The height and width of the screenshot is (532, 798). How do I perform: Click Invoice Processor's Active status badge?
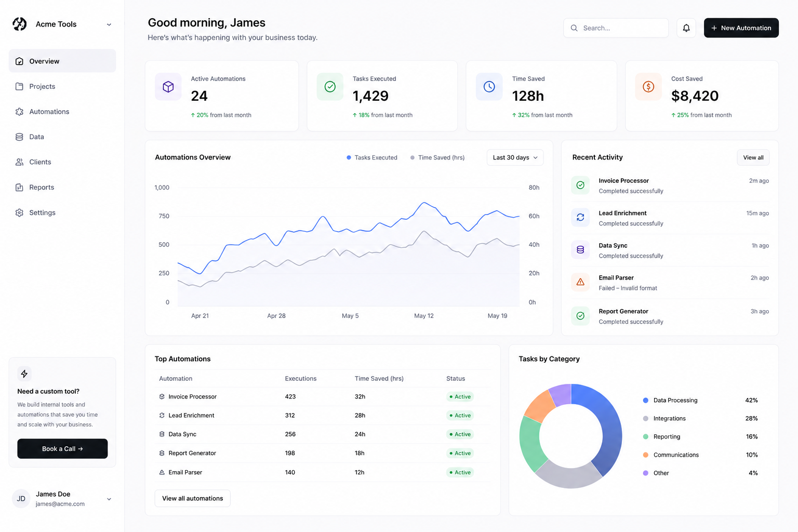click(x=460, y=396)
